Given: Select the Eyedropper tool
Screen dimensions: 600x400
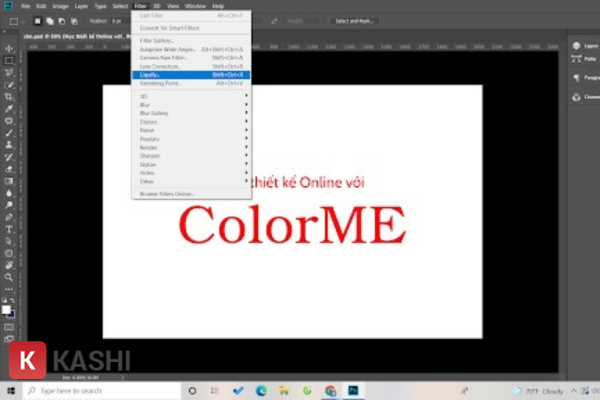Looking at the screenshot, I should tap(9, 109).
